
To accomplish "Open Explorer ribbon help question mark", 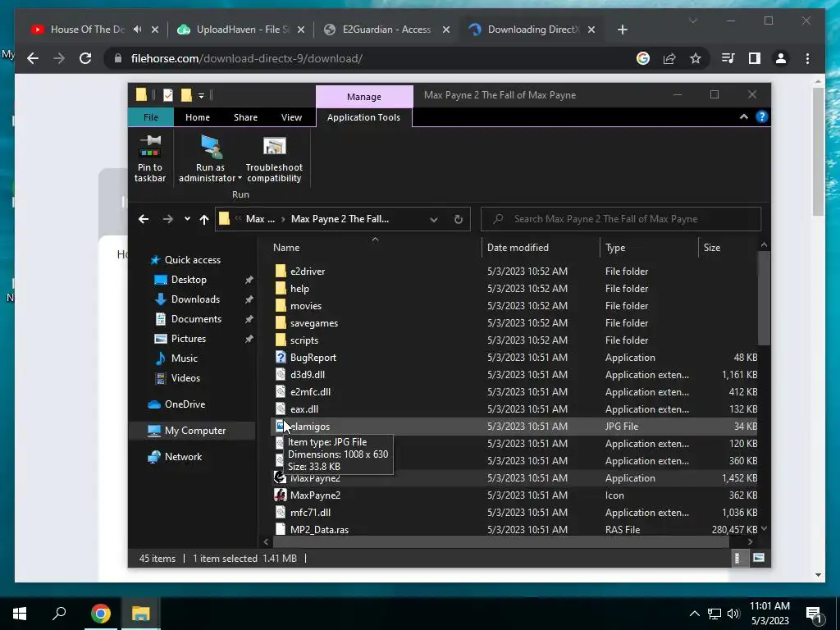I will click(x=761, y=116).
